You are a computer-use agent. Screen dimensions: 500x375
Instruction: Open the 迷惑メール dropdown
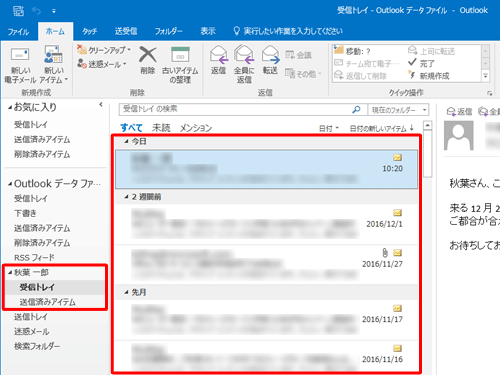pyautogui.click(x=102, y=64)
